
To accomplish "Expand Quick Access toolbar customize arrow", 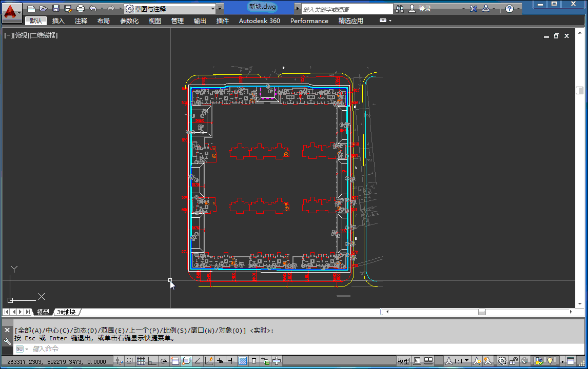I will [x=220, y=8].
